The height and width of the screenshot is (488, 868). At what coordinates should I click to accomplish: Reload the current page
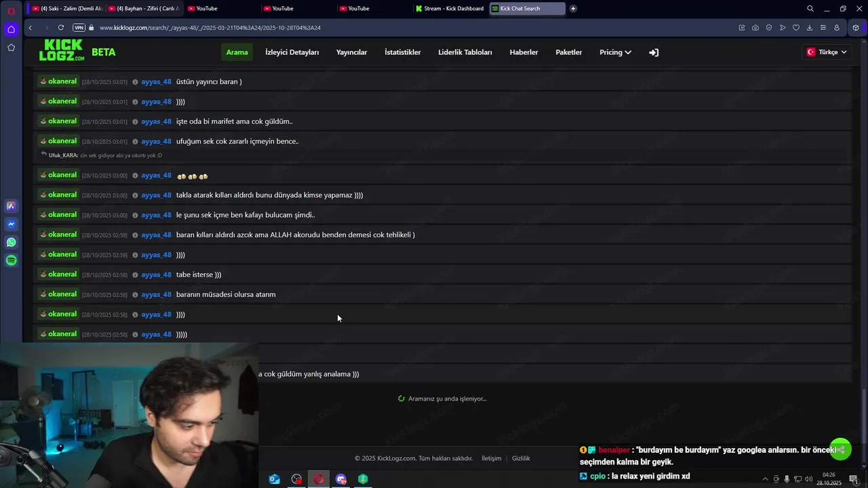[x=60, y=28]
